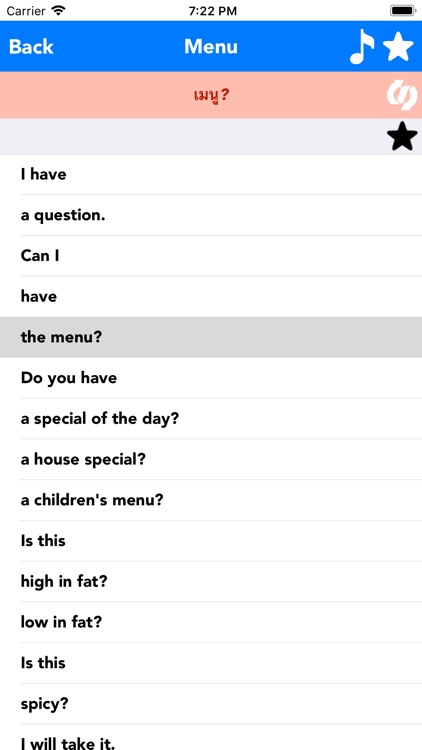Pick the "a house special?" phrase
The image size is (422, 750).
click(x=211, y=459)
